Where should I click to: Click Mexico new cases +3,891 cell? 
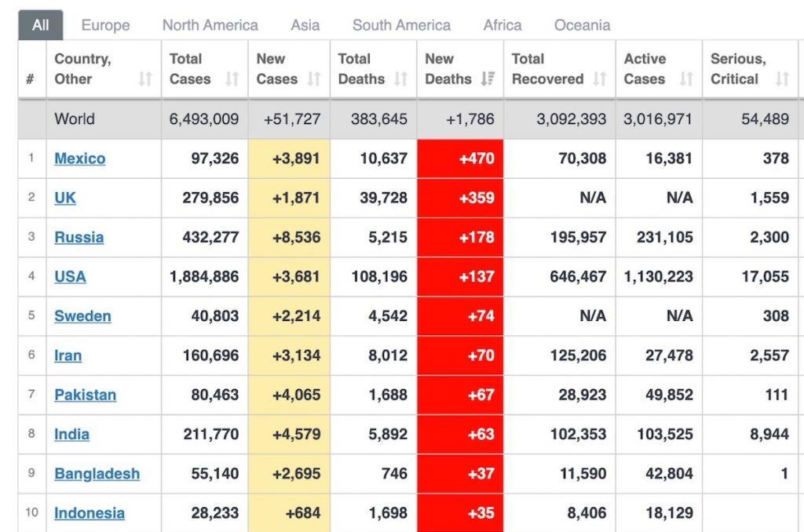(289, 159)
